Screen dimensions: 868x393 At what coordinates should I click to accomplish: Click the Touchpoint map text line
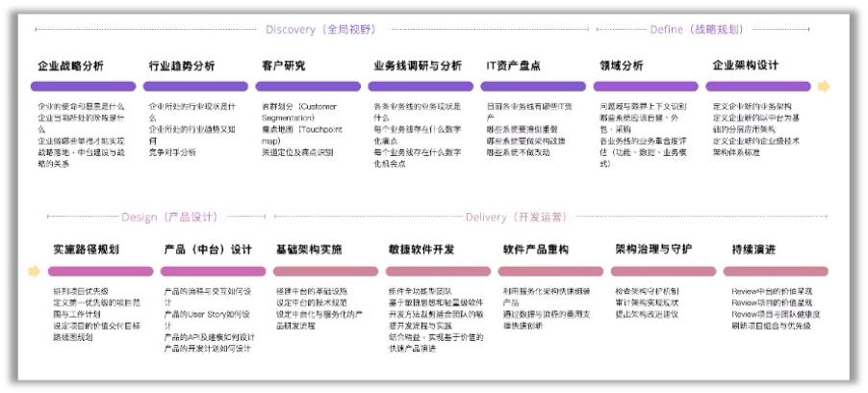(302, 135)
